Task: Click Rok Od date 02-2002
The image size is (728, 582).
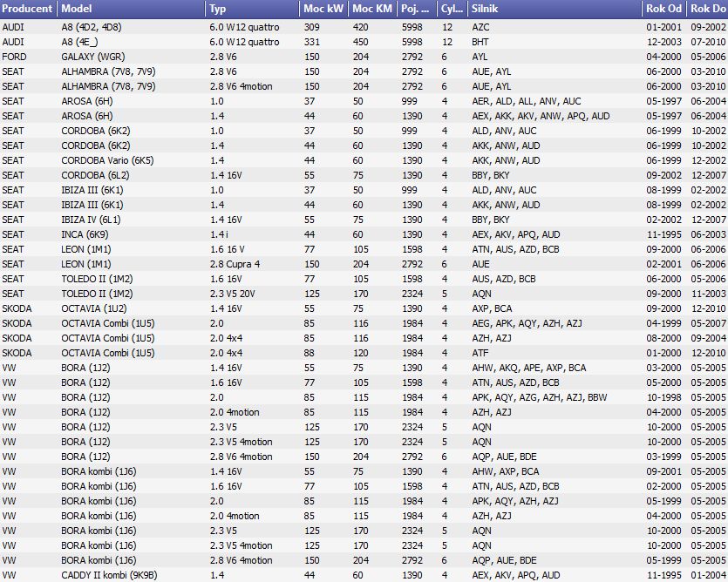Action: 664,220
